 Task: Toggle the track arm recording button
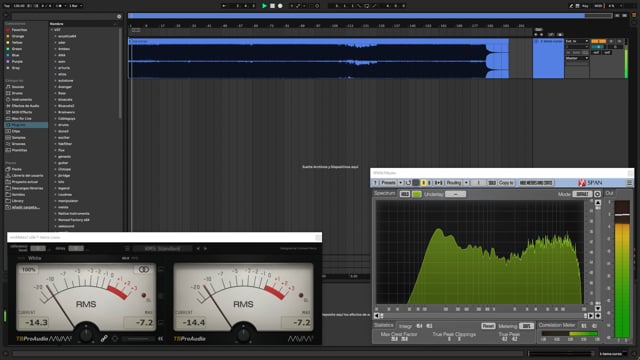coord(620,41)
